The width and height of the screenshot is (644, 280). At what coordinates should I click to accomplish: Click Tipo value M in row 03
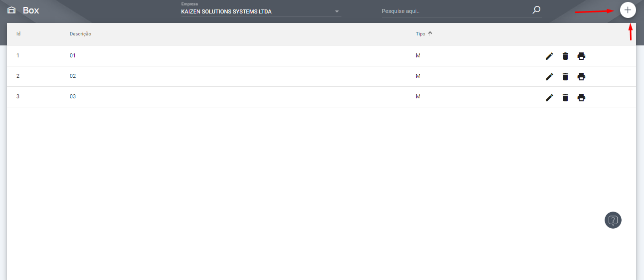418,96
